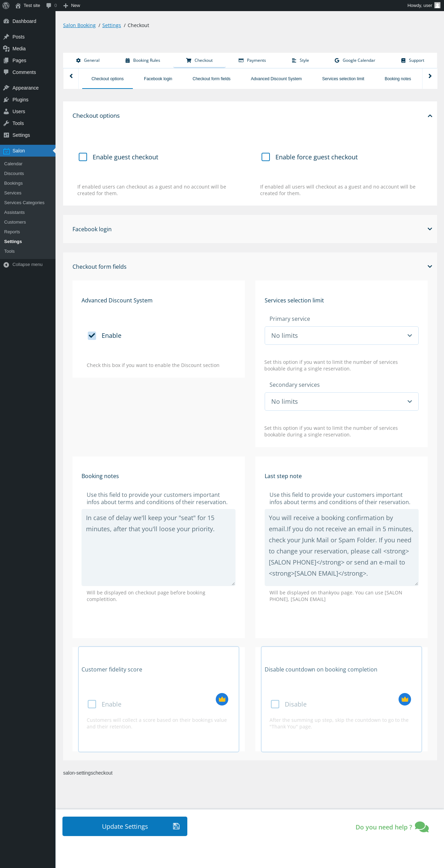Open the Secondary services dropdown
Image resolution: width=444 pixels, height=868 pixels.
341,401
